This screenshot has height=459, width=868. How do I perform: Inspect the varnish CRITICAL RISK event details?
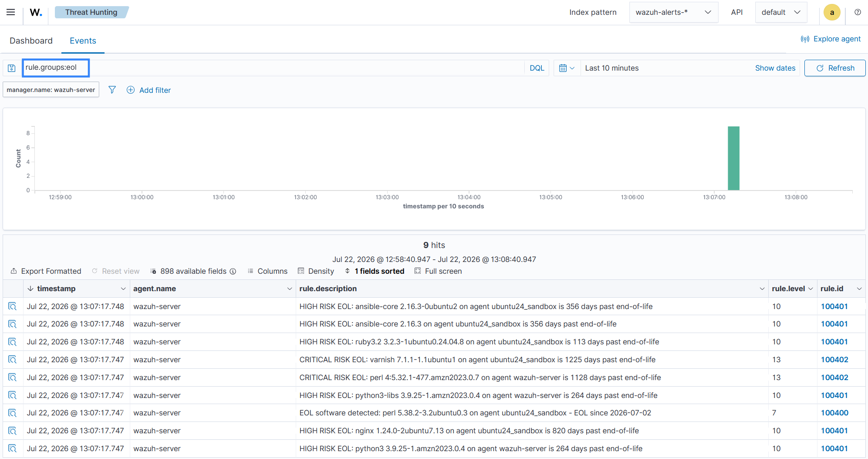(12, 360)
